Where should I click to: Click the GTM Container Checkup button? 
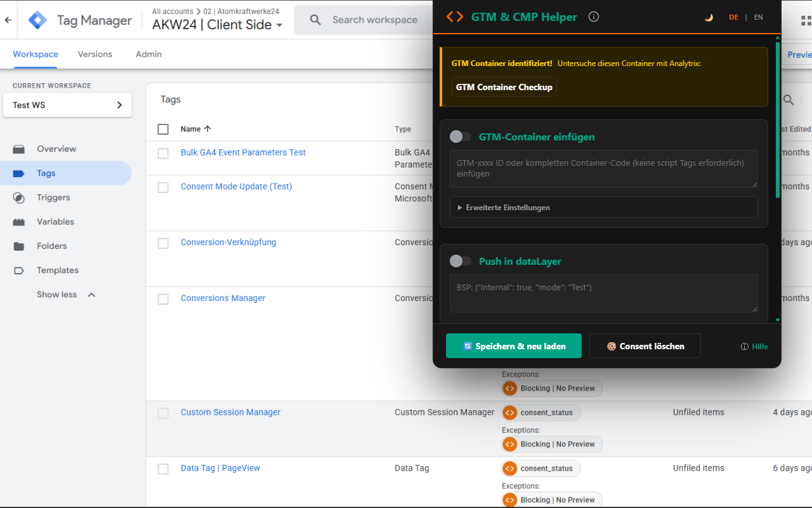coord(504,87)
